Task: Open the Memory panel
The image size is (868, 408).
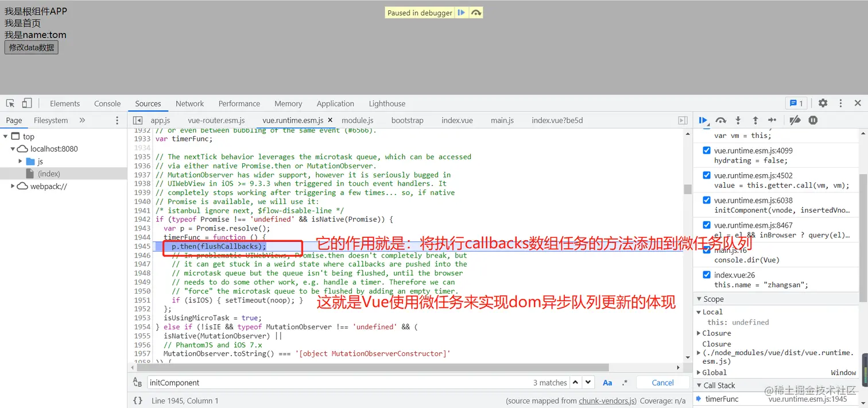Action: [x=288, y=103]
